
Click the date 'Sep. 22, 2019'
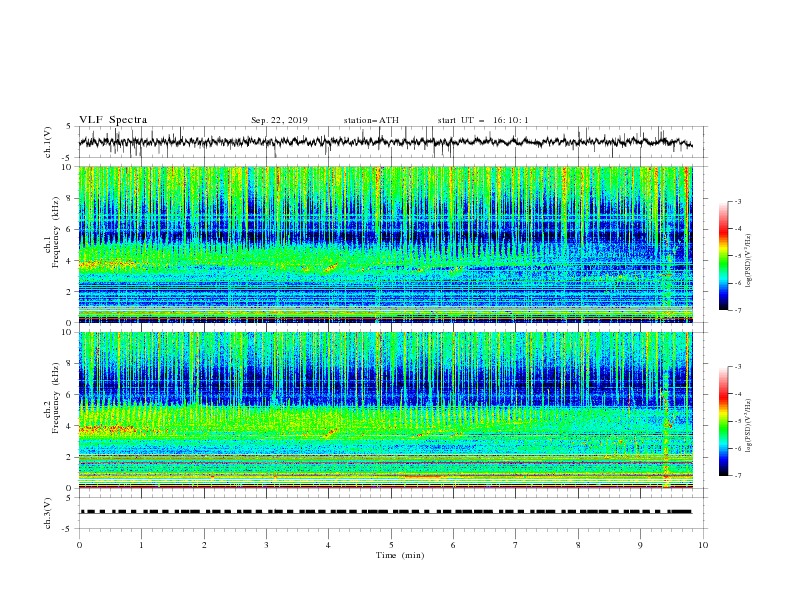(x=279, y=120)
